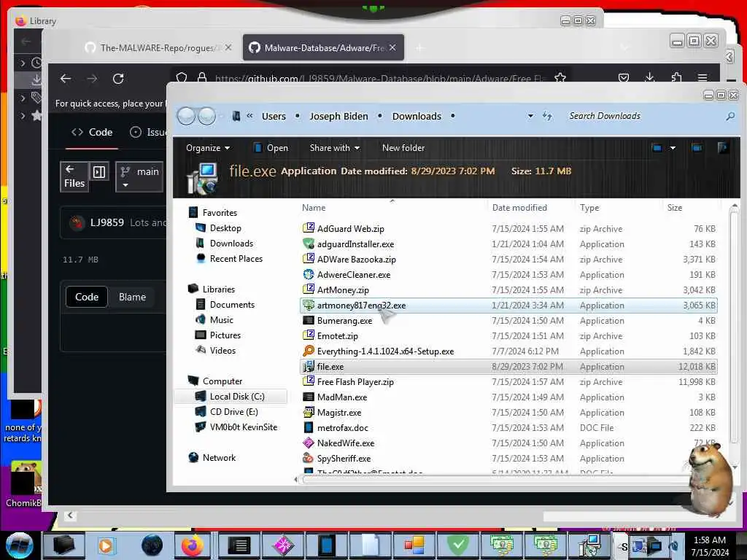
Task: Close the Malware-Database browser tab
Action: click(392, 47)
